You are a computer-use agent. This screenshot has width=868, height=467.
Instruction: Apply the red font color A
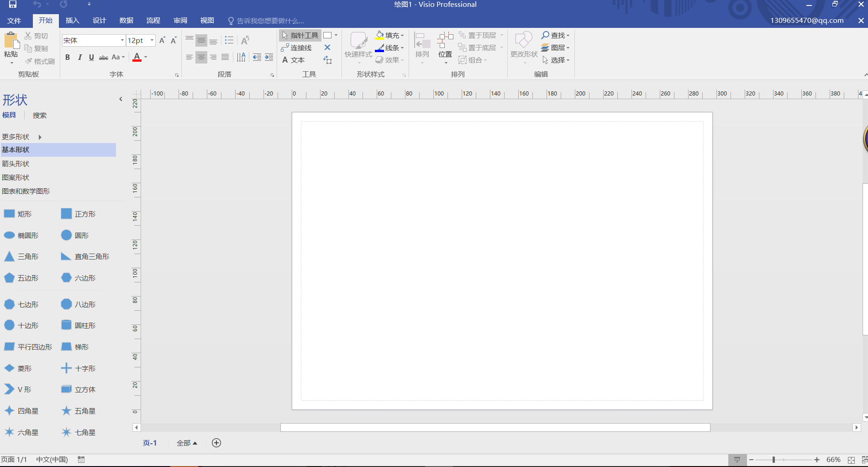[x=137, y=57]
